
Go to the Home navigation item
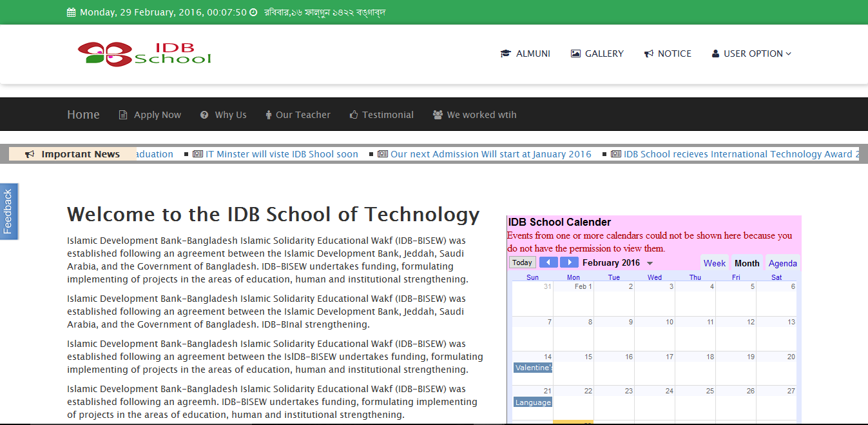coord(83,114)
